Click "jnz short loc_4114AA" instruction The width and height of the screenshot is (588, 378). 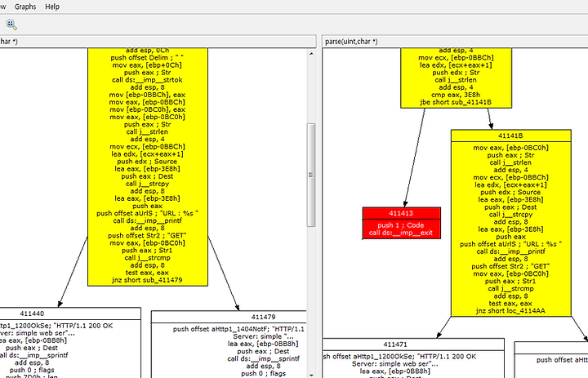(x=510, y=311)
